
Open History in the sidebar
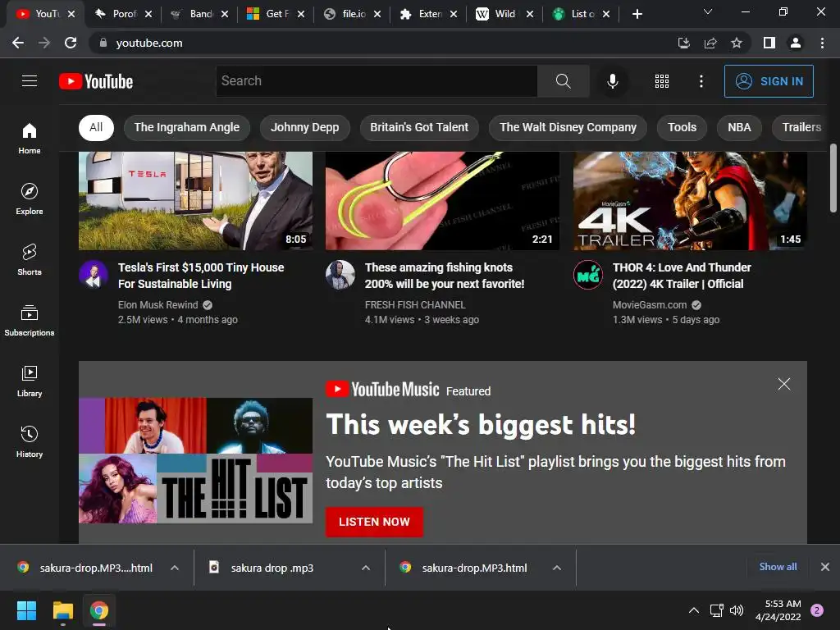(30, 441)
